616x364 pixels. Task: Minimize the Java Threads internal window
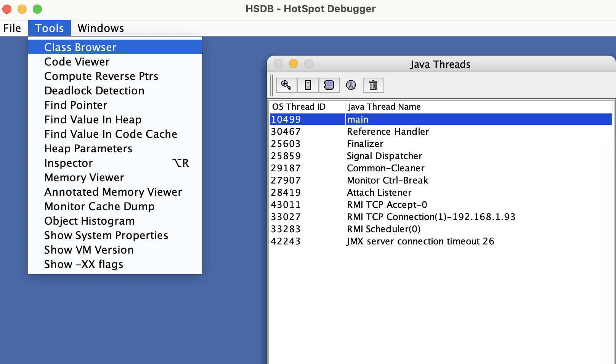(x=294, y=64)
